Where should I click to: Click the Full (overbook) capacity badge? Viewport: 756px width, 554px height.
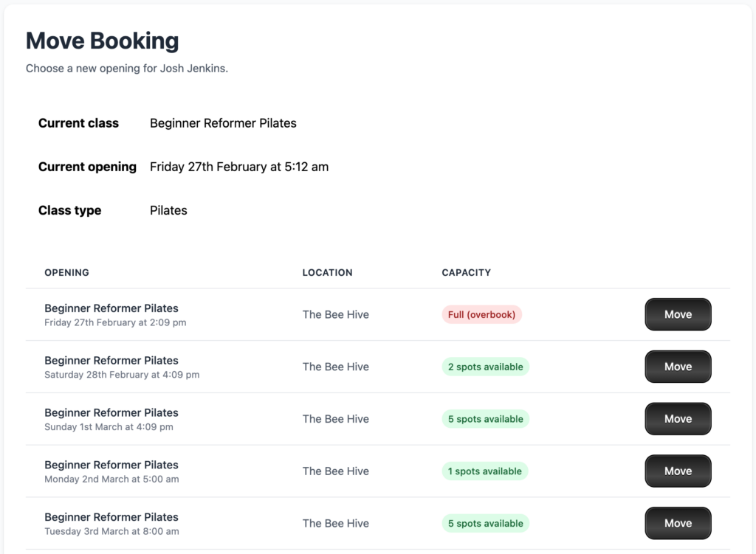coord(481,314)
